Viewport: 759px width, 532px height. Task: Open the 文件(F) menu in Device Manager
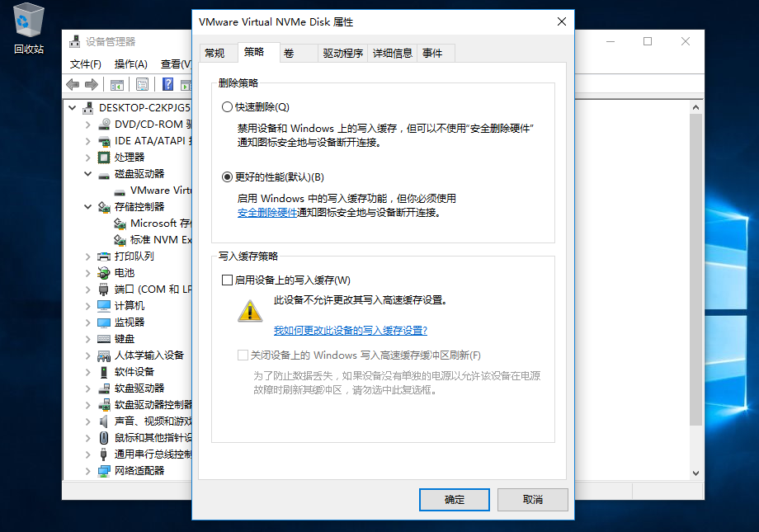click(x=86, y=64)
